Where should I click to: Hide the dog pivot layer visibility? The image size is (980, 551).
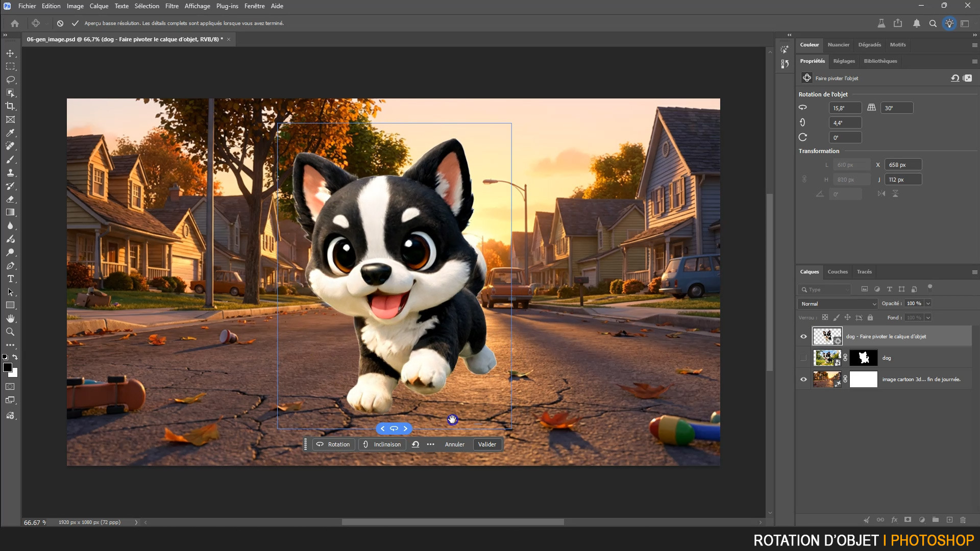click(803, 336)
